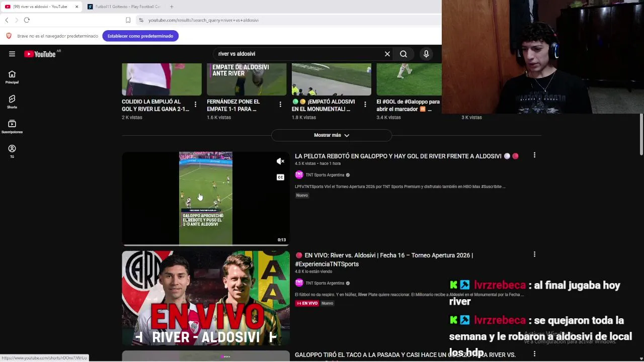Open El #GOL de #Galoppo short title
Viewport: 644px width, 362px height.
pyautogui.click(x=408, y=105)
